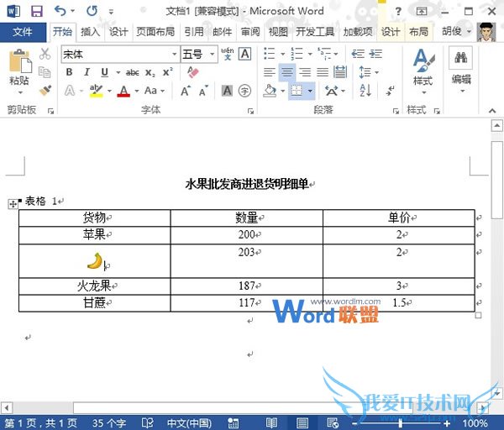The image size is (504, 430).
Task: Center align the text
Action: point(287,72)
